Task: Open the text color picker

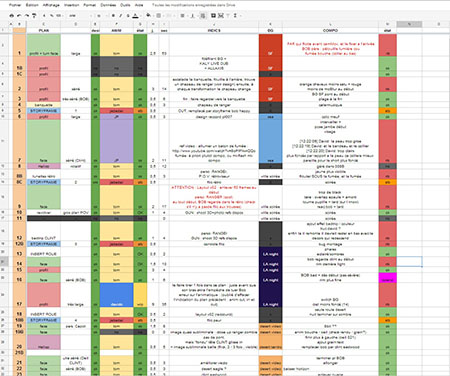Action: click(135, 16)
